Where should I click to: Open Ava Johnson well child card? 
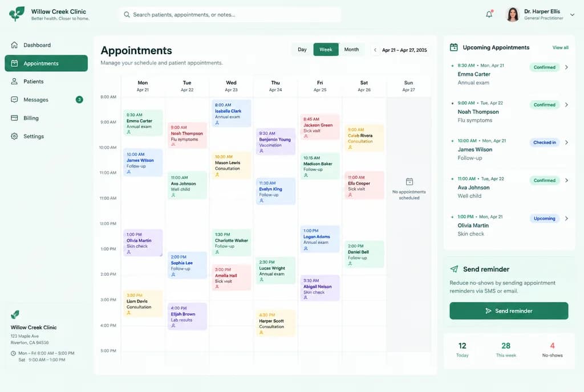click(187, 185)
